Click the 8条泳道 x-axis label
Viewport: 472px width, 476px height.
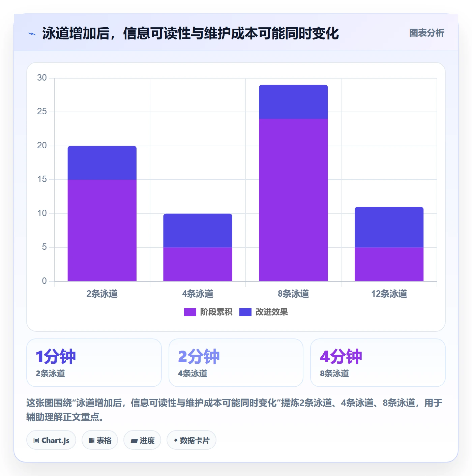[293, 294]
